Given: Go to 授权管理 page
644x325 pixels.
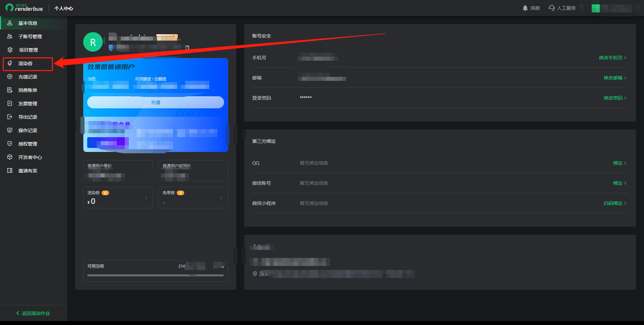Looking at the screenshot, I should pyautogui.click(x=34, y=144).
